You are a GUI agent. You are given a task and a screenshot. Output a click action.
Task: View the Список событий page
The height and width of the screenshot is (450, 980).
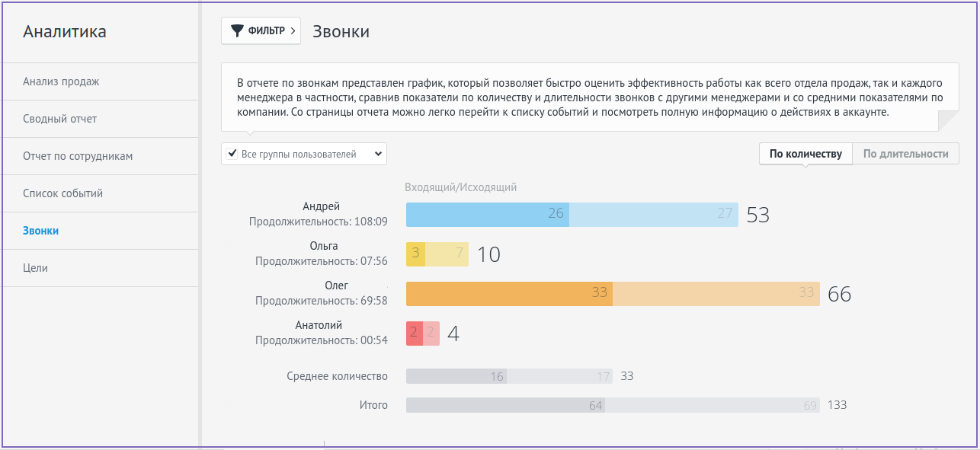pyautogui.click(x=63, y=193)
